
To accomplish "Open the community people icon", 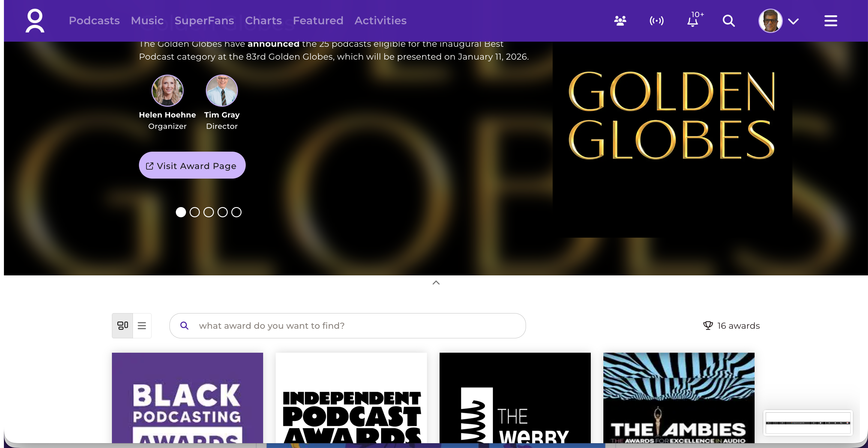I will click(x=620, y=21).
